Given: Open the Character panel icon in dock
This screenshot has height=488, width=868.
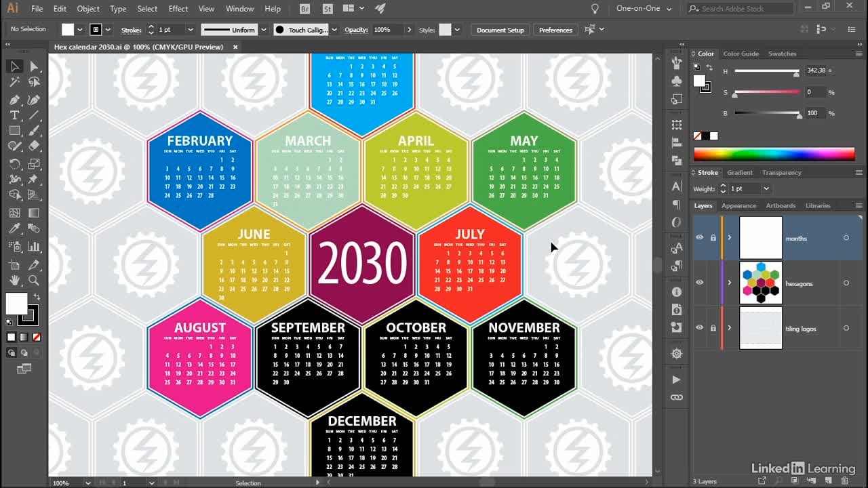Looking at the screenshot, I should 676,186.
